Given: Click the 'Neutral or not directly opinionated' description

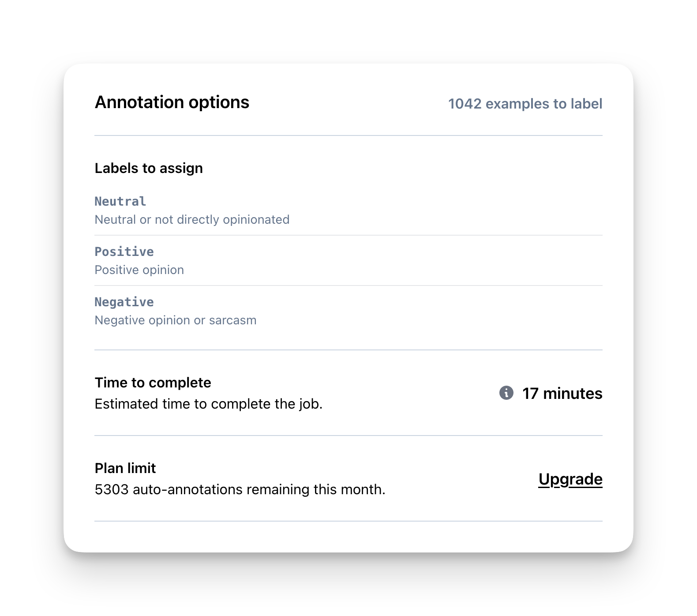Looking at the screenshot, I should point(192,219).
